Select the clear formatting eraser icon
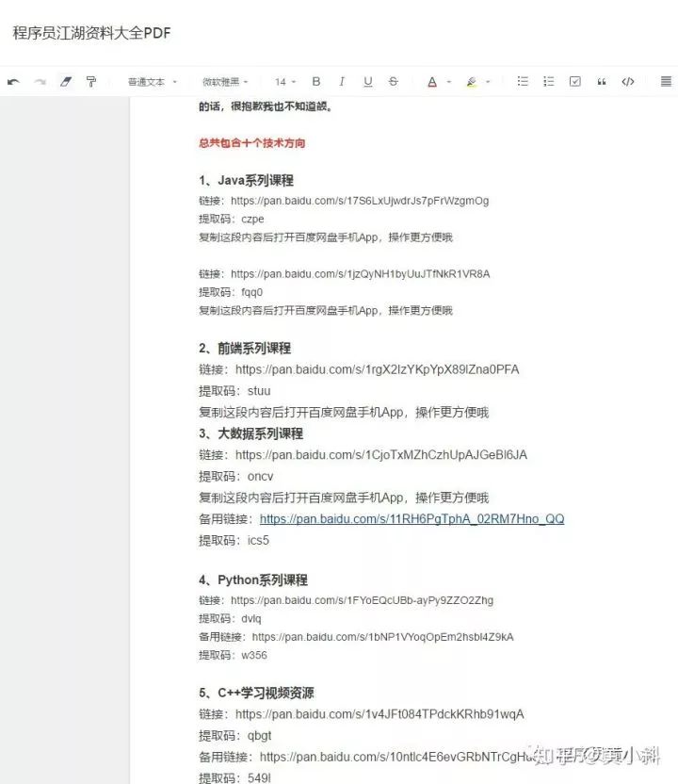The width and height of the screenshot is (678, 784). [66, 81]
